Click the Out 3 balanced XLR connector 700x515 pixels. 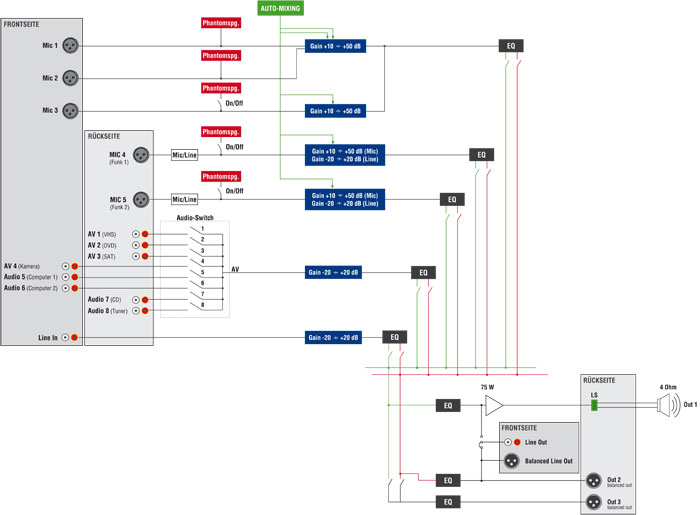click(x=593, y=501)
